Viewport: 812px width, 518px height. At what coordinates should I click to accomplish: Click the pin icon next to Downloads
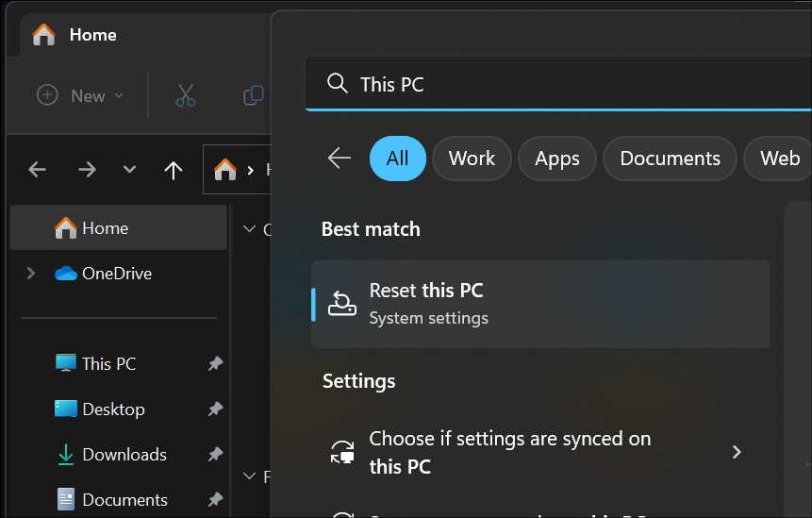pos(215,454)
